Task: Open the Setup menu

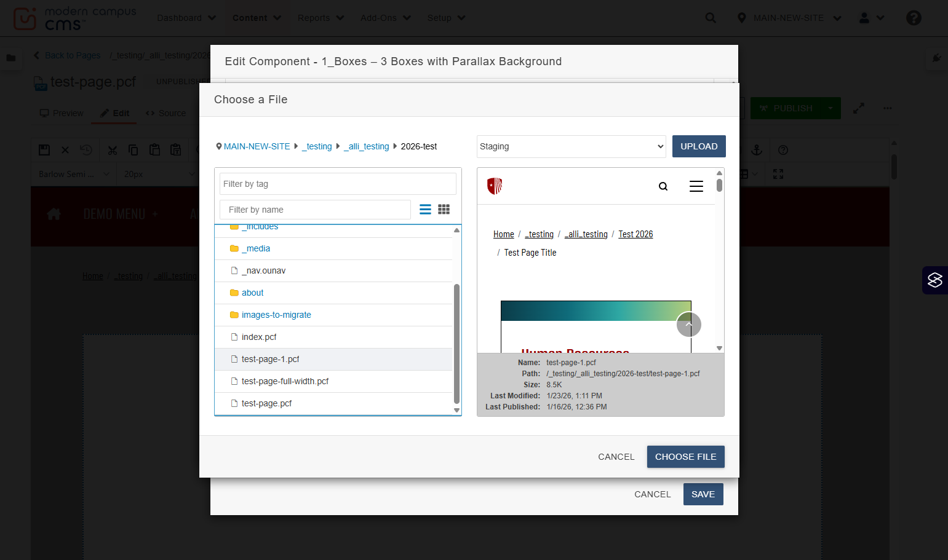Action: tap(446, 18)
